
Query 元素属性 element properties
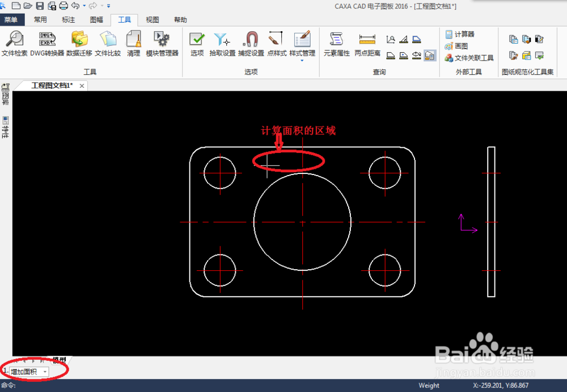point(336,44)
